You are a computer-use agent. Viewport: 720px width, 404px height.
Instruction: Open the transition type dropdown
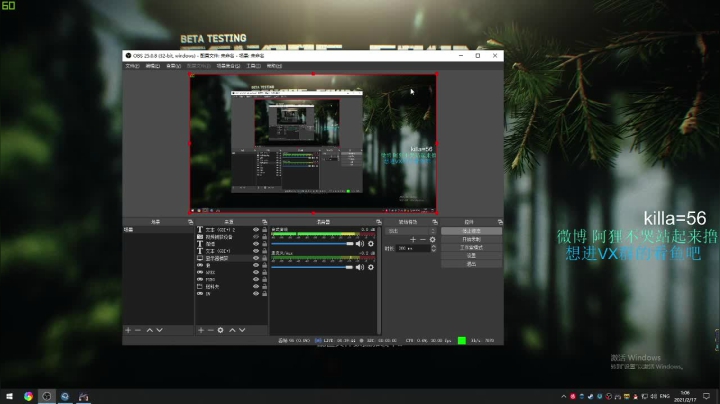coord(411,231)
